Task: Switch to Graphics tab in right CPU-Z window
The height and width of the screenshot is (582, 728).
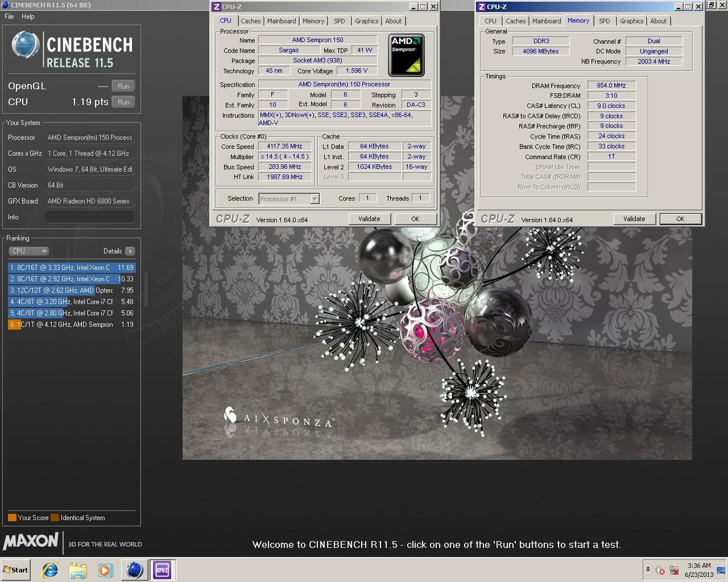Action: (x=632, y=21)
